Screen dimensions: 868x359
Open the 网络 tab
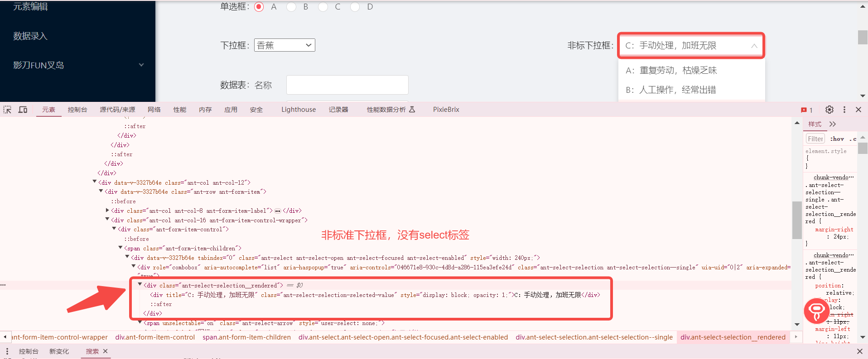154,110
